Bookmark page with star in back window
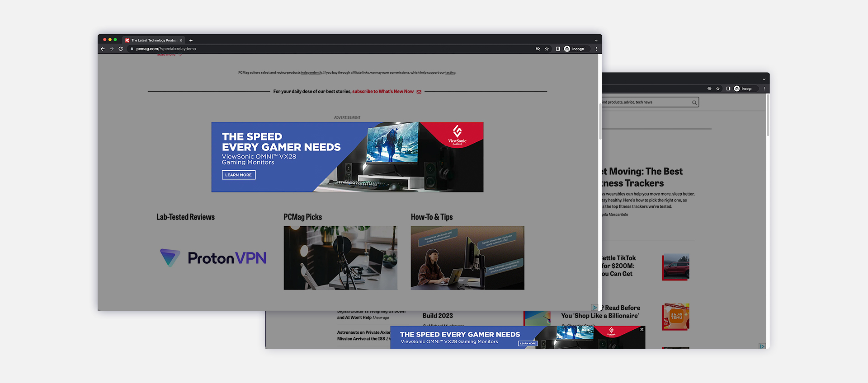The width and height of the screenshot is (868, 383). click(x=718, y=89)
